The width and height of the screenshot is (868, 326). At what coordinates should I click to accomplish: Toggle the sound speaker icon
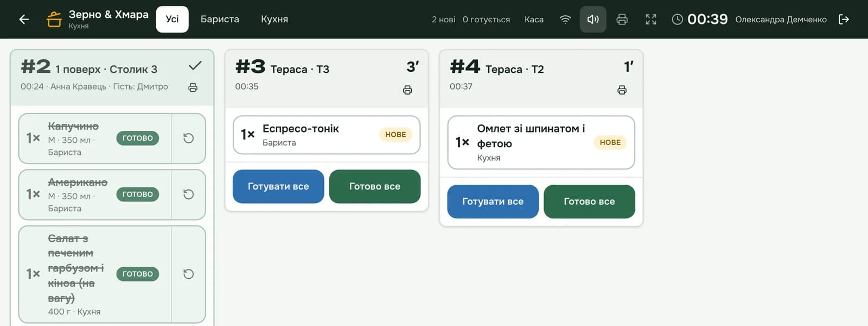point(593,20)
